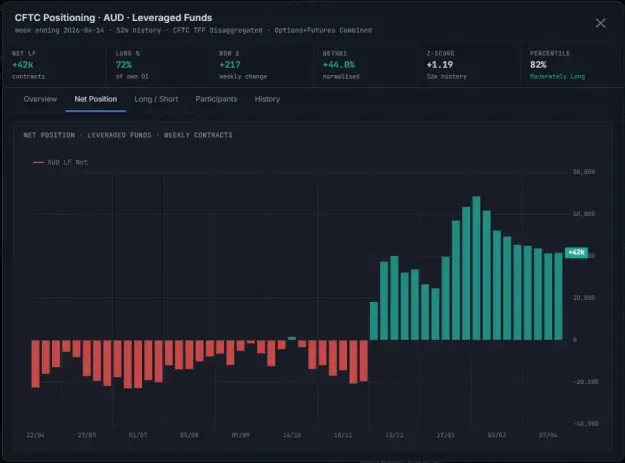The width and height of the screenshot is (625, 463).
Task: Click the +42k current value tag
Action: pos(576,252)
